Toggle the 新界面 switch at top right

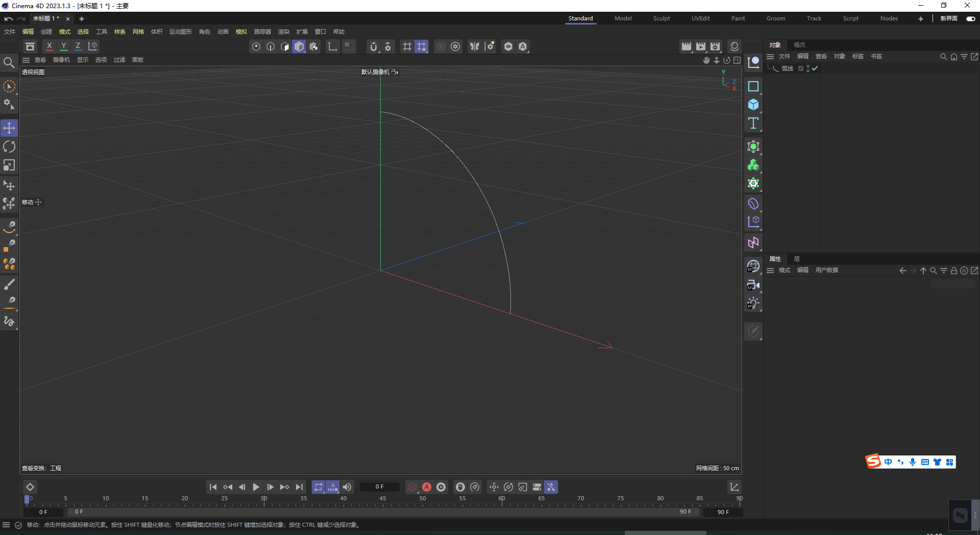(970, 18)
